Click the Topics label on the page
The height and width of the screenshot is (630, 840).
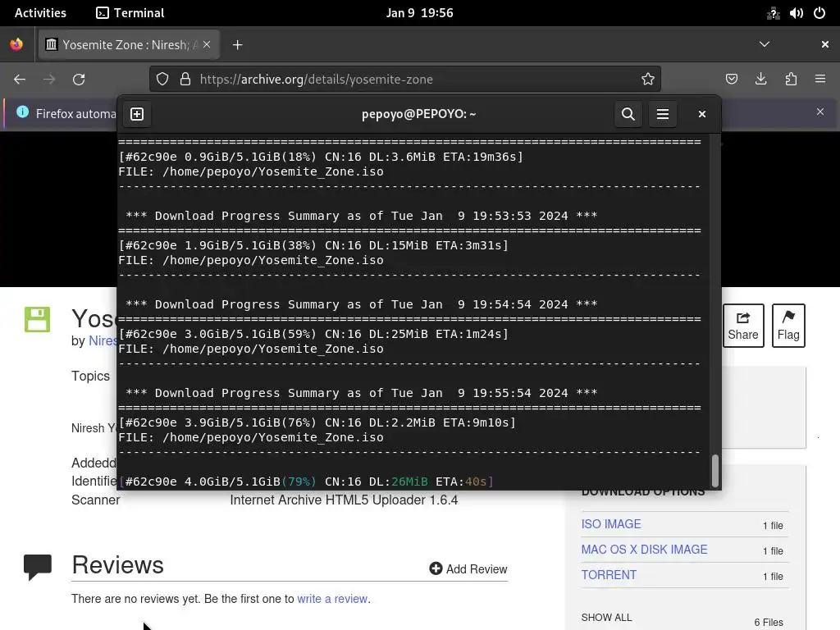tap(90, 376)
